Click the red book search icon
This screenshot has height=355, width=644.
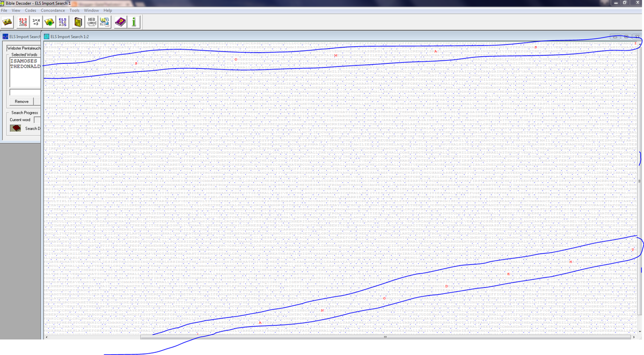(x=16, y=128)
